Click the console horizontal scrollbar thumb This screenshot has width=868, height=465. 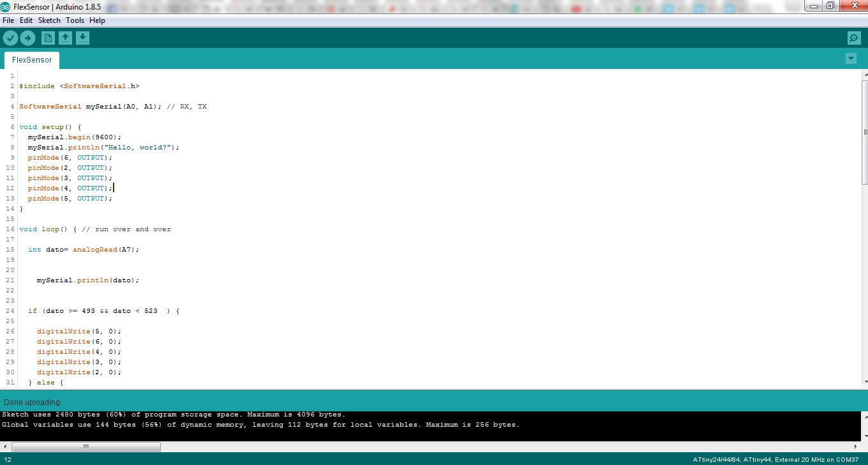86,447
